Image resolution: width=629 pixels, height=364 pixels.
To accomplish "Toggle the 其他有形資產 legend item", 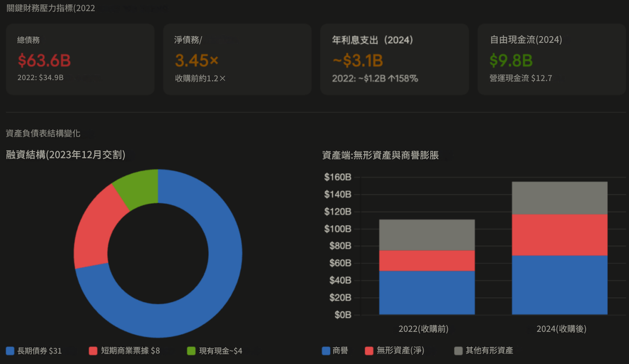I will coord(484,351).
